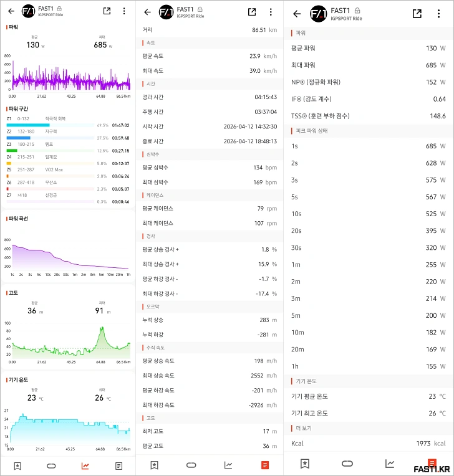
Task: Select the Z3 tempo zone row
Action: click(x=67, y=147)
